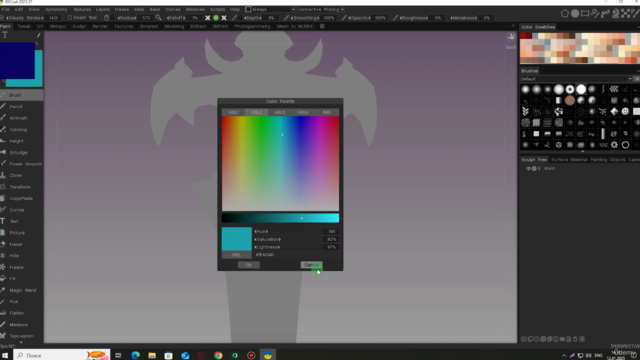Screen dimensions: 640x360
Task: Click Cancel in Color Palette dialog
Action: [x=311, y=265]
